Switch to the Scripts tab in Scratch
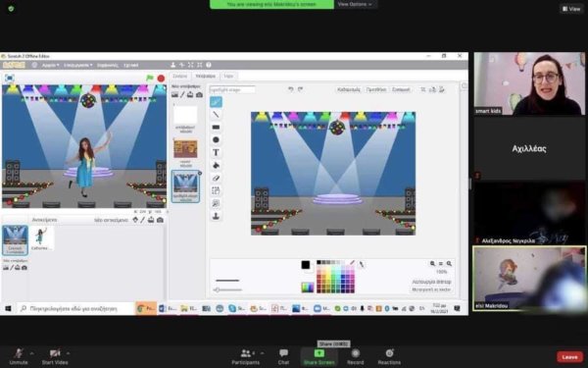 click(180, 76)
